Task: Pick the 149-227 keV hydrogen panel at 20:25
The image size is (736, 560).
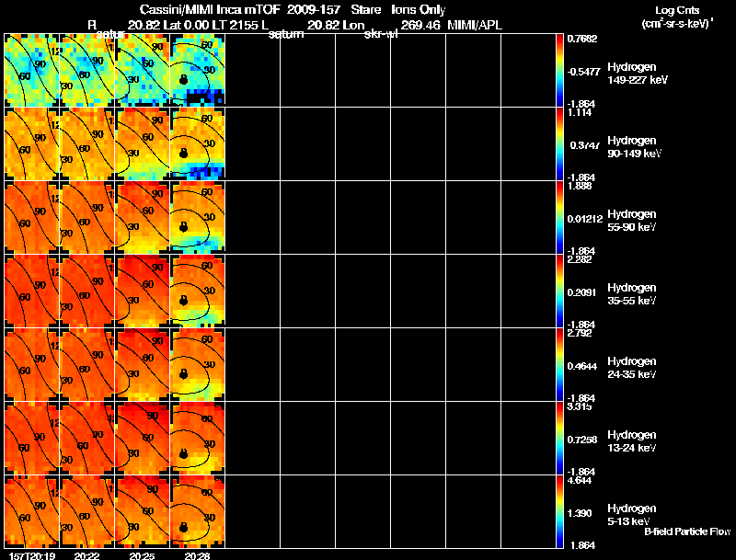Action: (x=143, y=70)
